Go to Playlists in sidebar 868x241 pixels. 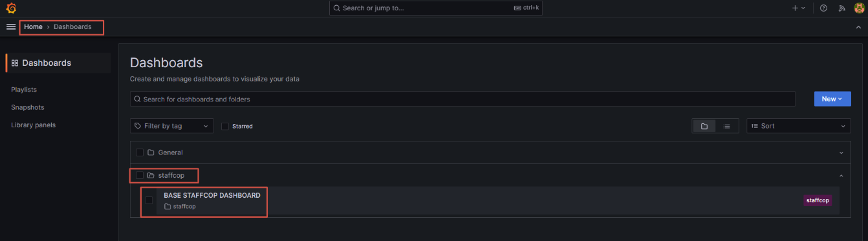(24, 89)
